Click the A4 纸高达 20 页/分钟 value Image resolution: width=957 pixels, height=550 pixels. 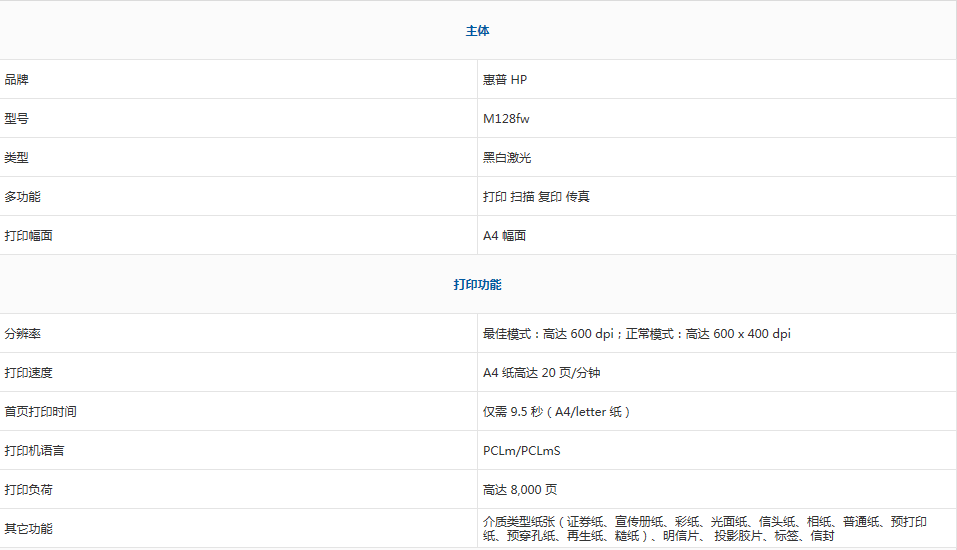tap(541, 372)
